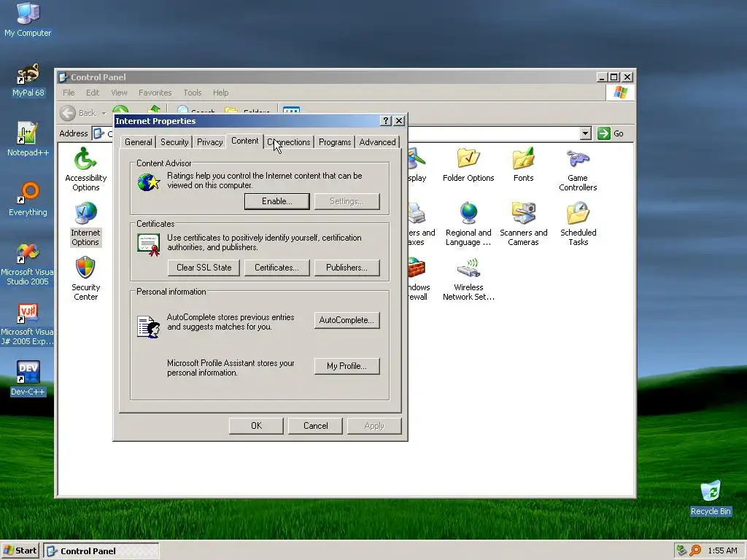Screen dimensions: 747x560
Task: Select the Dev-C++ desktop shortcut
Action: (x=28, y=378)
